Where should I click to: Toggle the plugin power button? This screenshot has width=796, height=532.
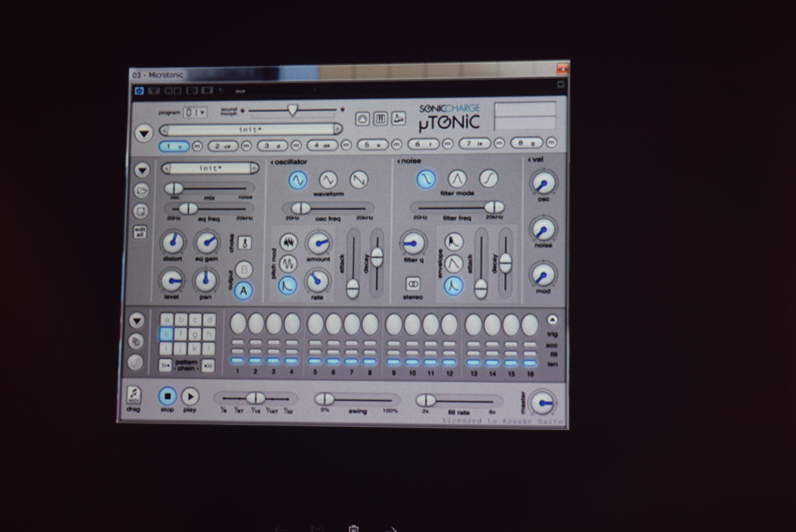(139, 91)
